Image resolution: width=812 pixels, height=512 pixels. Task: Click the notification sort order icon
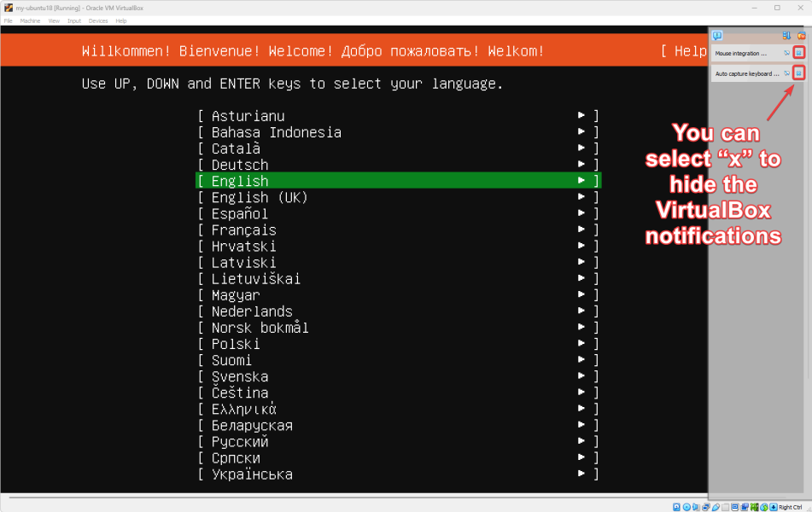(786, 36)
